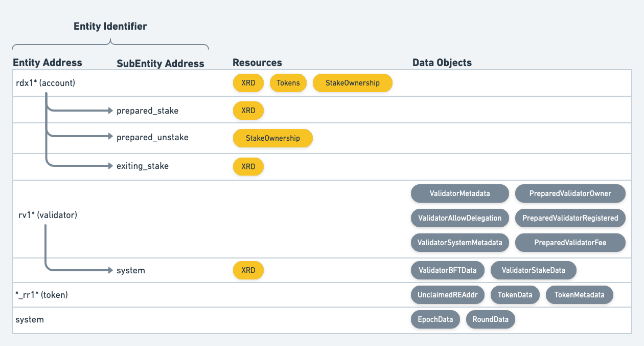Click the account row StakeOwnership pill
Screen dimensions: 644x346
(x=352, y=83)
